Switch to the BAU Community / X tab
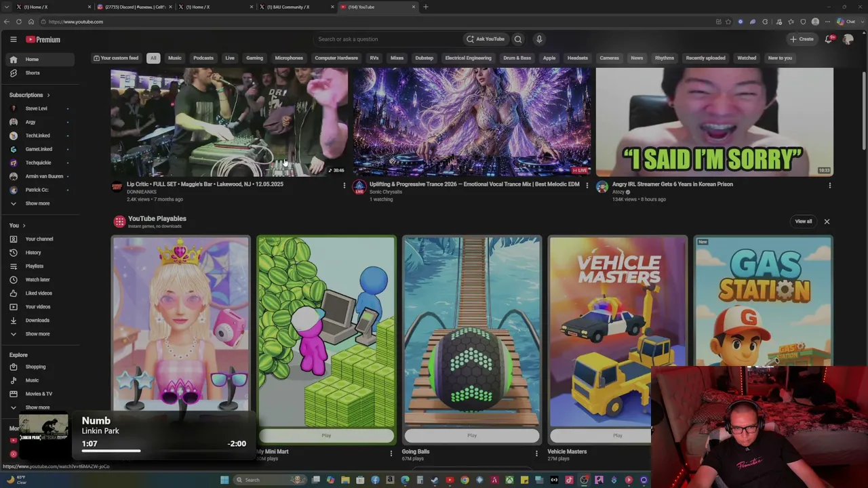Viewport: 868px width, 488px height. point(295,7)
